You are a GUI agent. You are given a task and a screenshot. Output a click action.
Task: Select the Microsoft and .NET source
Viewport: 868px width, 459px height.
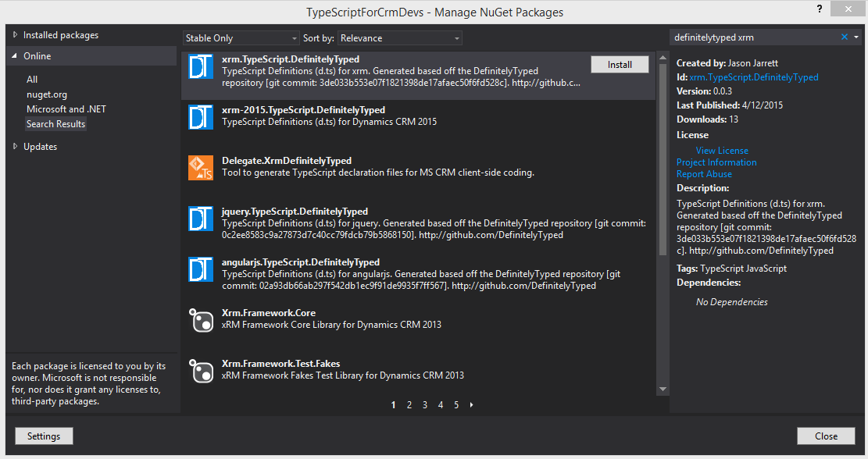pos(66,109)
